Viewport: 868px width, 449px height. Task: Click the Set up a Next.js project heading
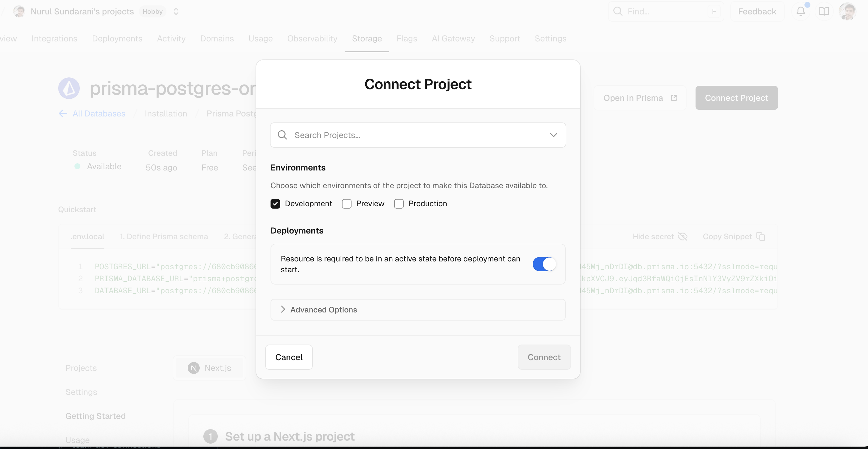[x=290, y=436]
